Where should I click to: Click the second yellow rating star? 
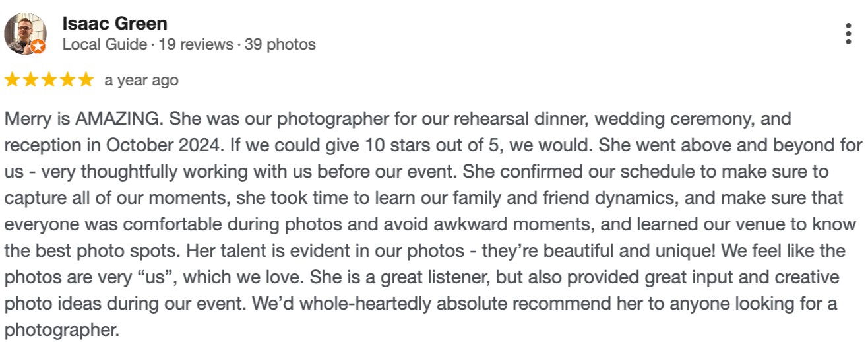coord(31,81)
